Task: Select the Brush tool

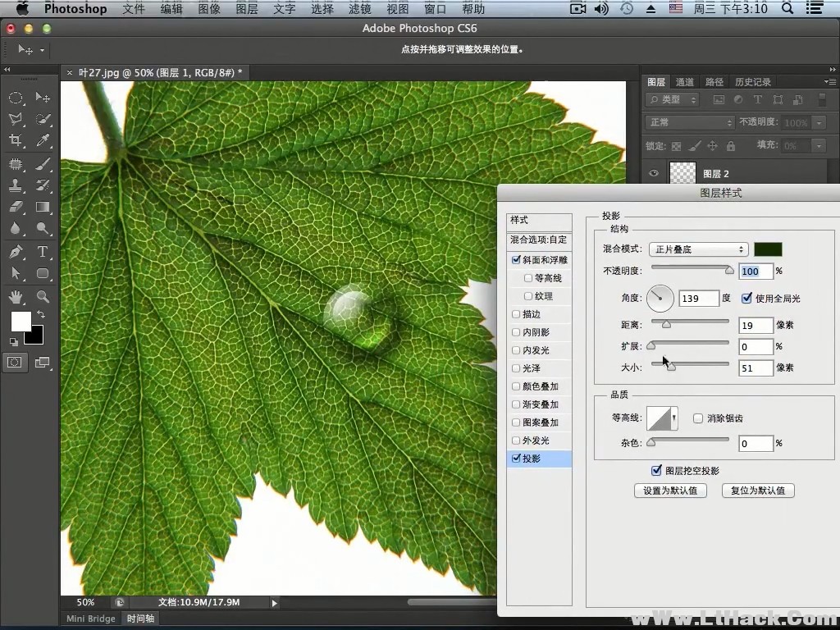Action: click(43, 162)
